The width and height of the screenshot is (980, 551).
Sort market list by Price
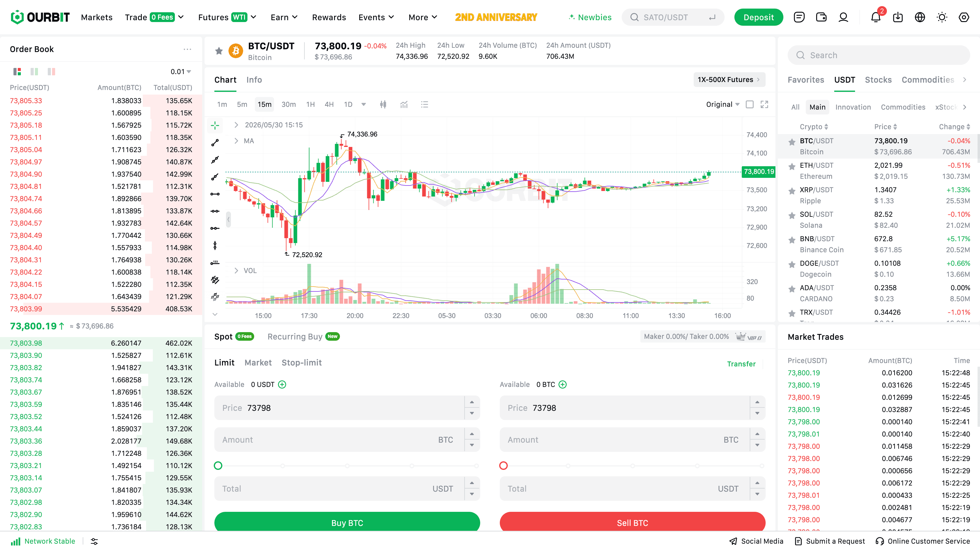pyautogui.click(x=885, y=127)
